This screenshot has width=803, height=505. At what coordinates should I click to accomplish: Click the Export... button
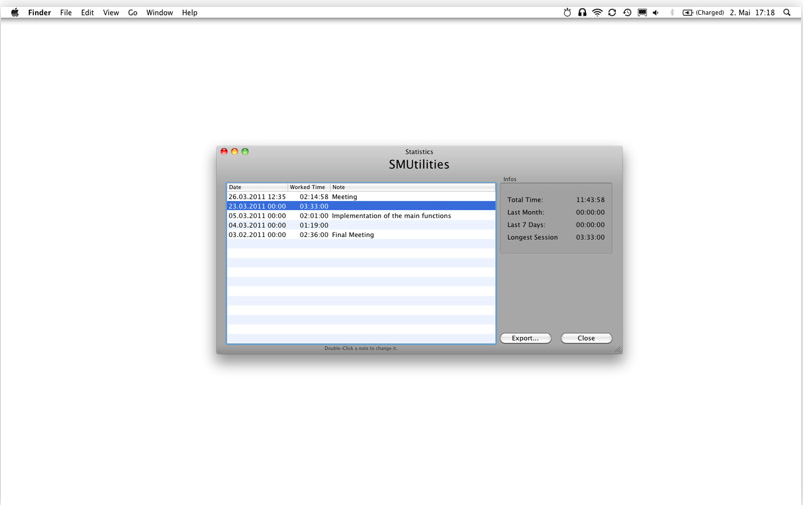[525, 338]
